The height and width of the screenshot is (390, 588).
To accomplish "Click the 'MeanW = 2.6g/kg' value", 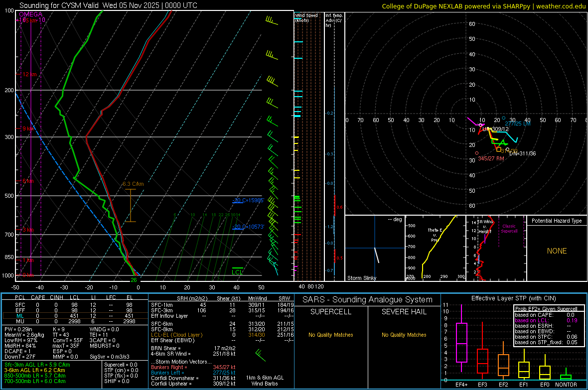I will tap(24, 335).
